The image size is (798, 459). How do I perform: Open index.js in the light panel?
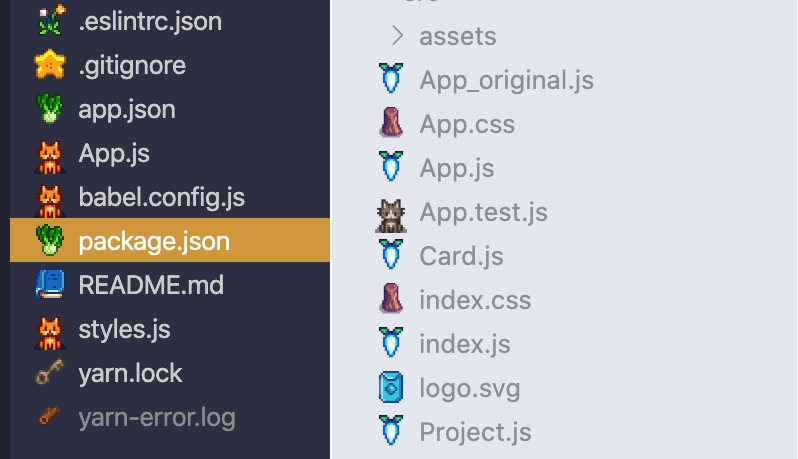coord(465,344)
